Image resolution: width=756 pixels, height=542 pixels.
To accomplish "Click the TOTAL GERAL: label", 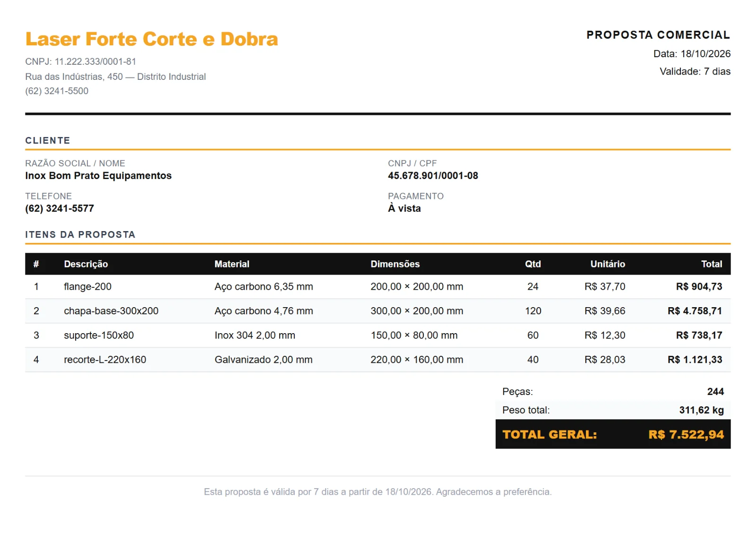I will [x=550, y=434].
